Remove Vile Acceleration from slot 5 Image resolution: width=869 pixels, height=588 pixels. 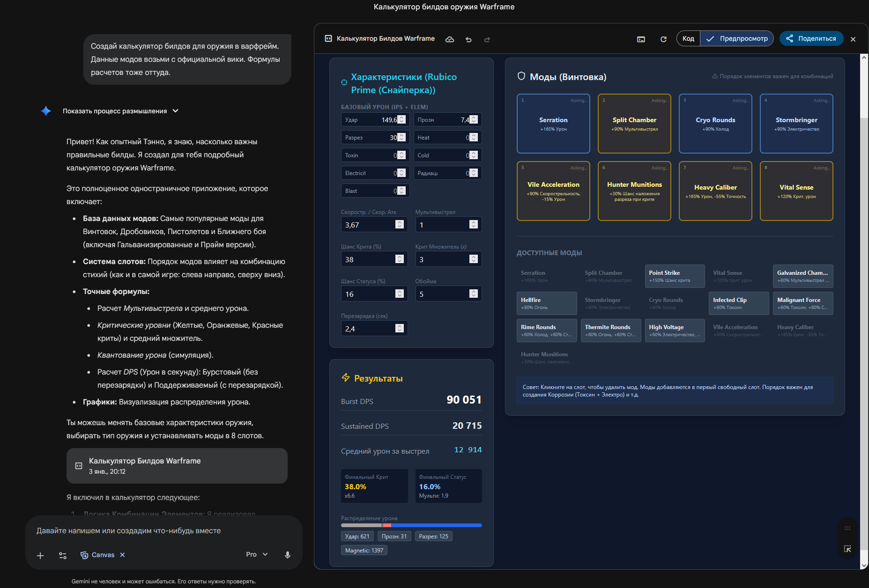[x=553, y=191]
